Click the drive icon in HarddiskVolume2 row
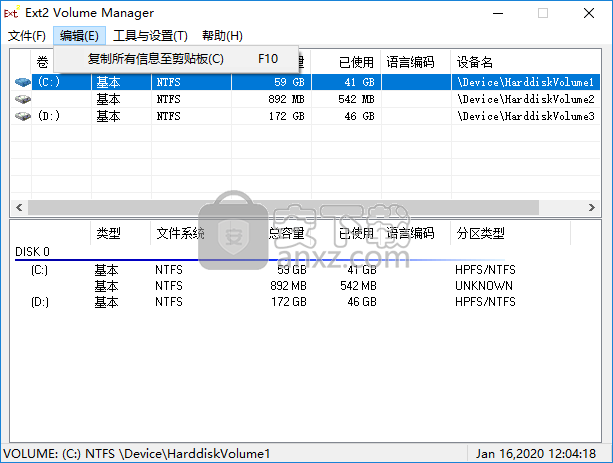 click(x=23, y=99)
